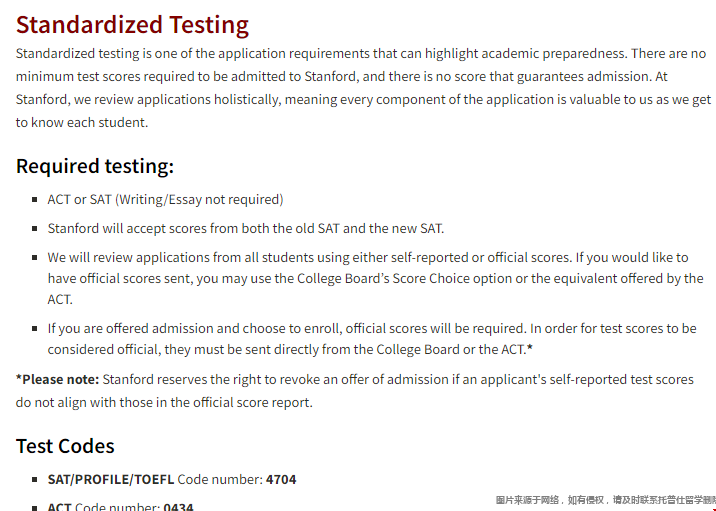Click the asterisk after 'the ACT.'

[530, 348]
